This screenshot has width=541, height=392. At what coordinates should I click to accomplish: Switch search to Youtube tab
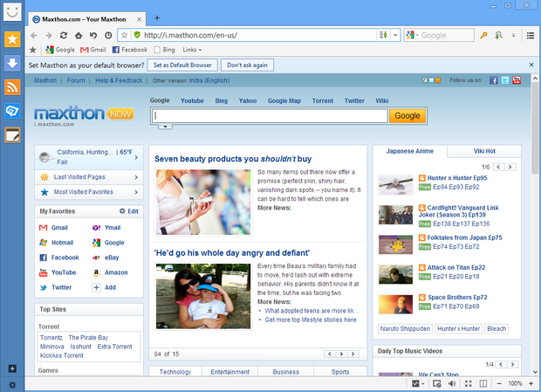pos(192,100)
